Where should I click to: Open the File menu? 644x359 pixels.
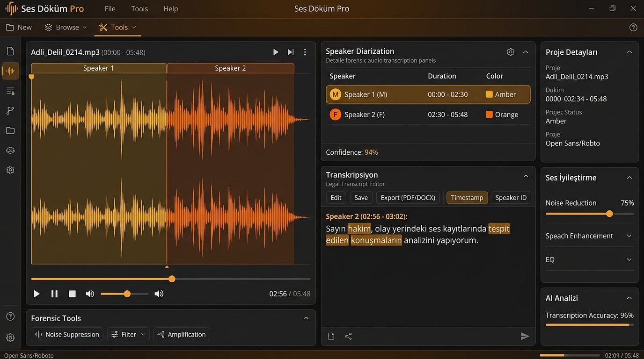tap(110, 9)
